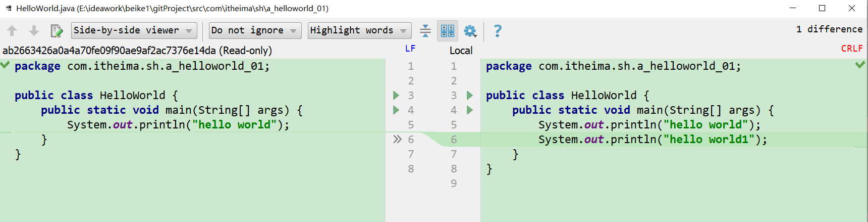Go to the previous difference arrow

point(12,31)
